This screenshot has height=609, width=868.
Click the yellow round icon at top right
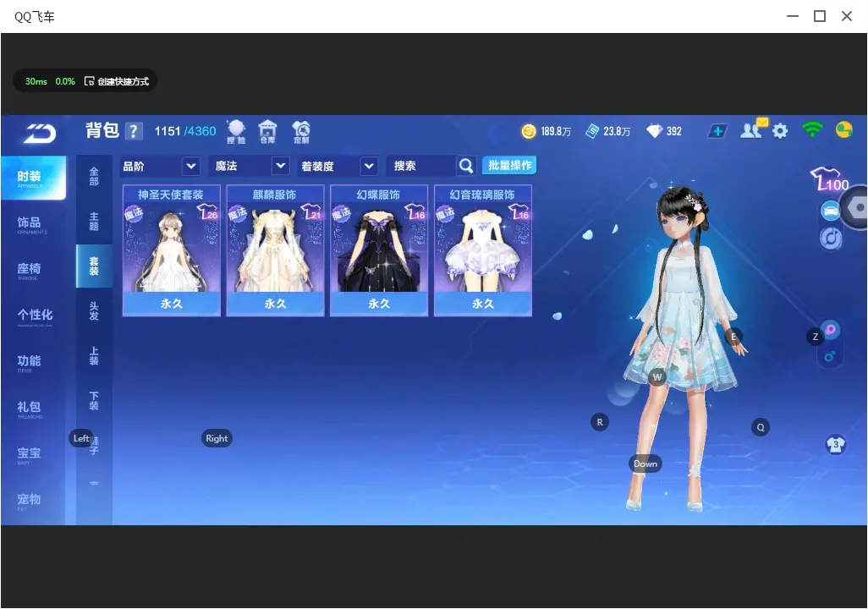(844, 130)
